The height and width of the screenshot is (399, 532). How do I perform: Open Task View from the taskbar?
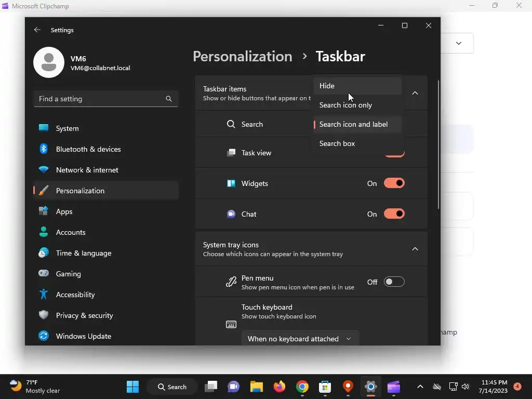211,387
